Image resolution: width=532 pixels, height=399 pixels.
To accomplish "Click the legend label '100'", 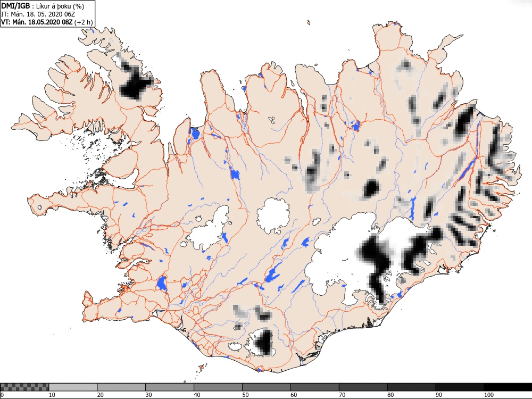I will tap(488, 395).
